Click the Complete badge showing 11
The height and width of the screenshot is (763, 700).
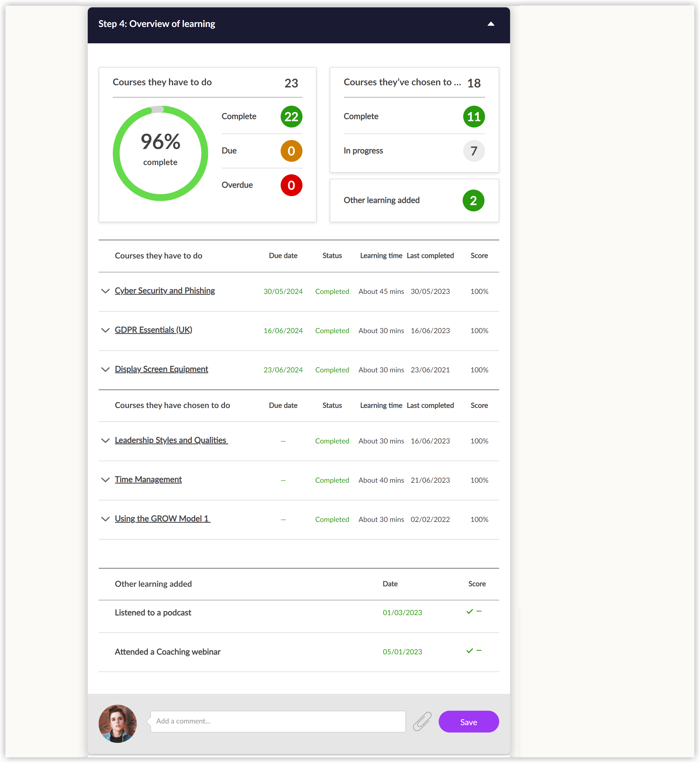[474, 117]
